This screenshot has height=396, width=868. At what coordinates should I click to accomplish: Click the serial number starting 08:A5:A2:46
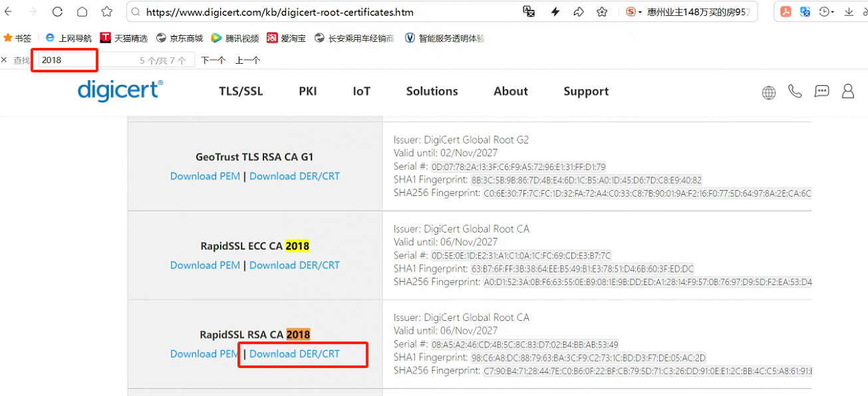tap(525, 345)
